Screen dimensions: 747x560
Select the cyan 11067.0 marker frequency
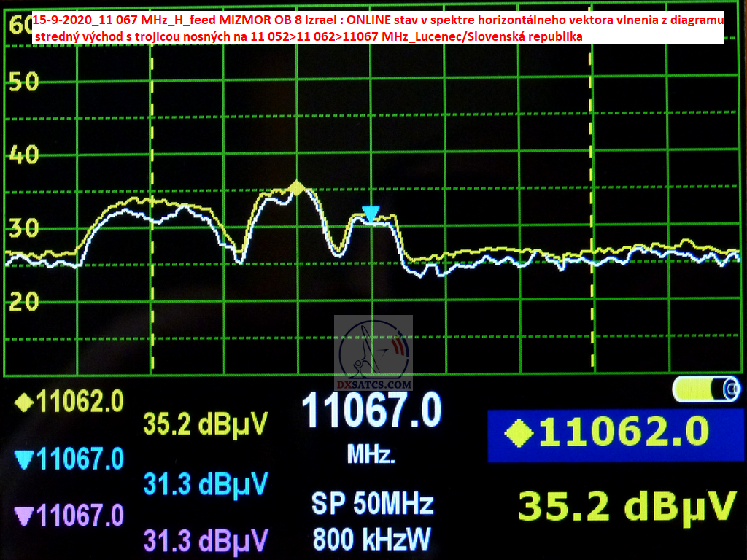[x=80, y=459]
